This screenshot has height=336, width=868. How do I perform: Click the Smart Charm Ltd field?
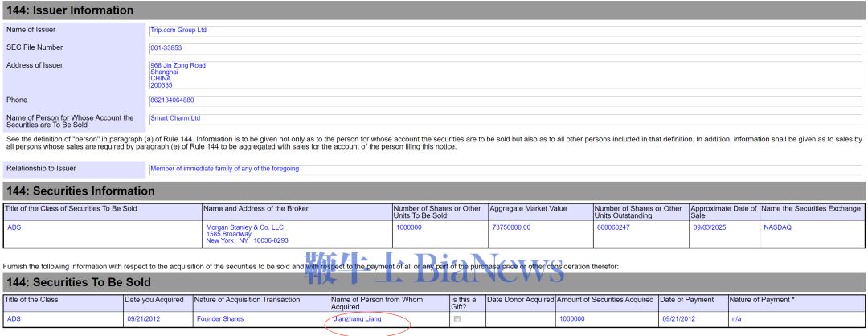pyautogui.click(x=505, y=119)
